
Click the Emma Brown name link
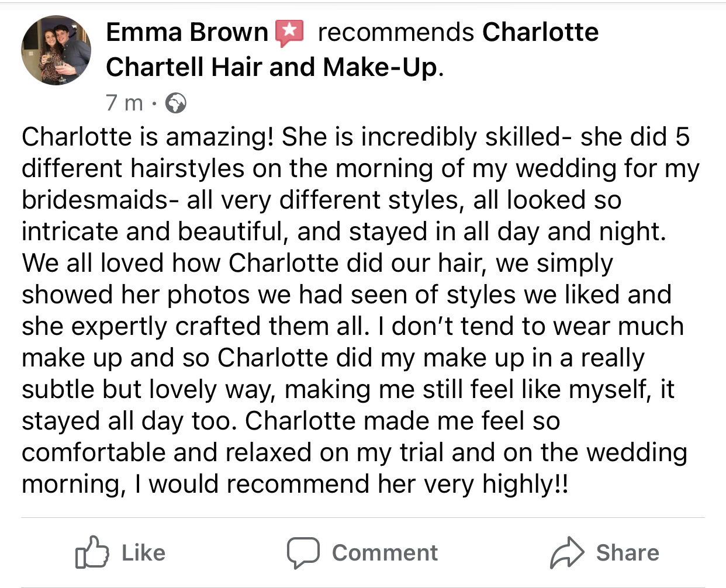[x=187, y=32]
